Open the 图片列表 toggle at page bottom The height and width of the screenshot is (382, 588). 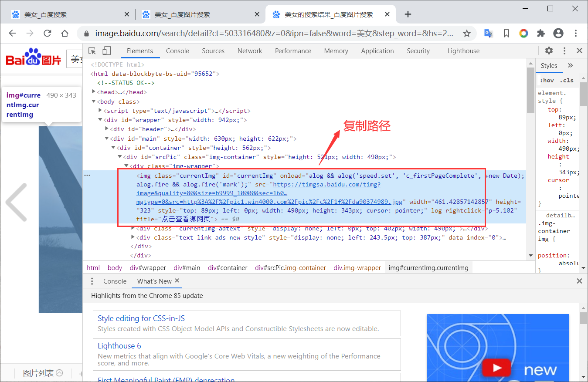point(43,373)
